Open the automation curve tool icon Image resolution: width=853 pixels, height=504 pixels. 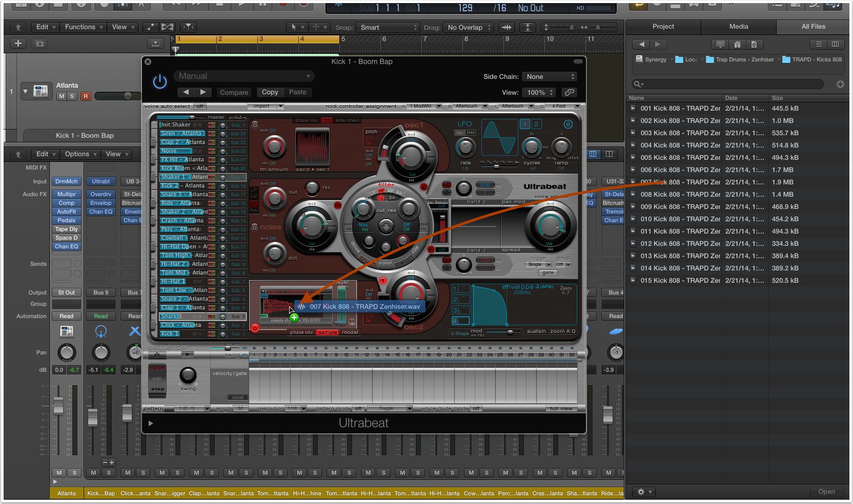tap(150, 27)
